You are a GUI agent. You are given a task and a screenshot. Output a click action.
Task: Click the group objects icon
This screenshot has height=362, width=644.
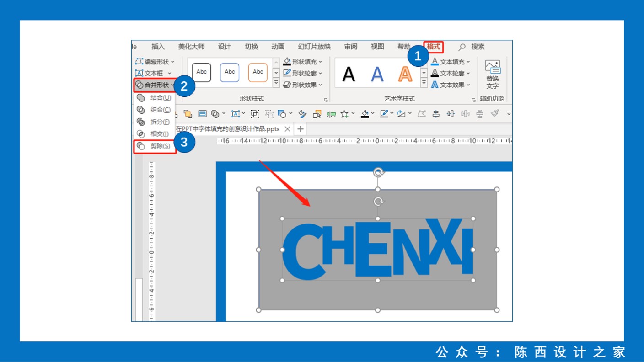coord(255,114)
